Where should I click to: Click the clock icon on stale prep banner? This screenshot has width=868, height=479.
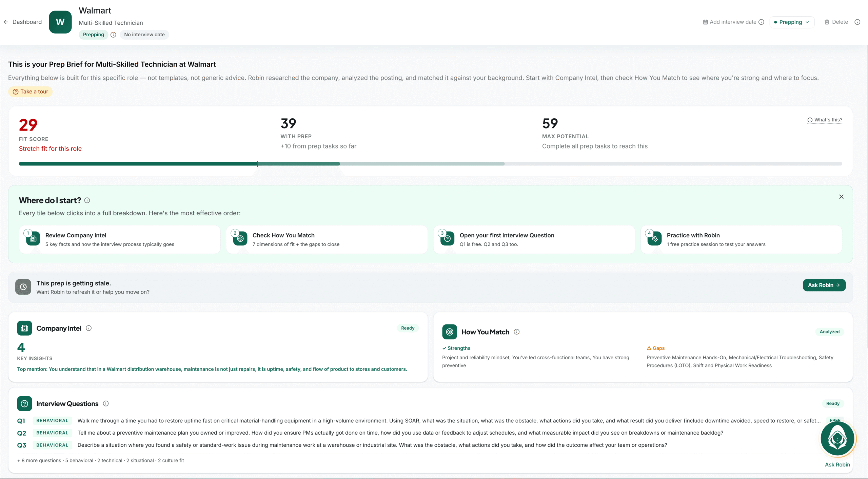click(x=23, y=287)
